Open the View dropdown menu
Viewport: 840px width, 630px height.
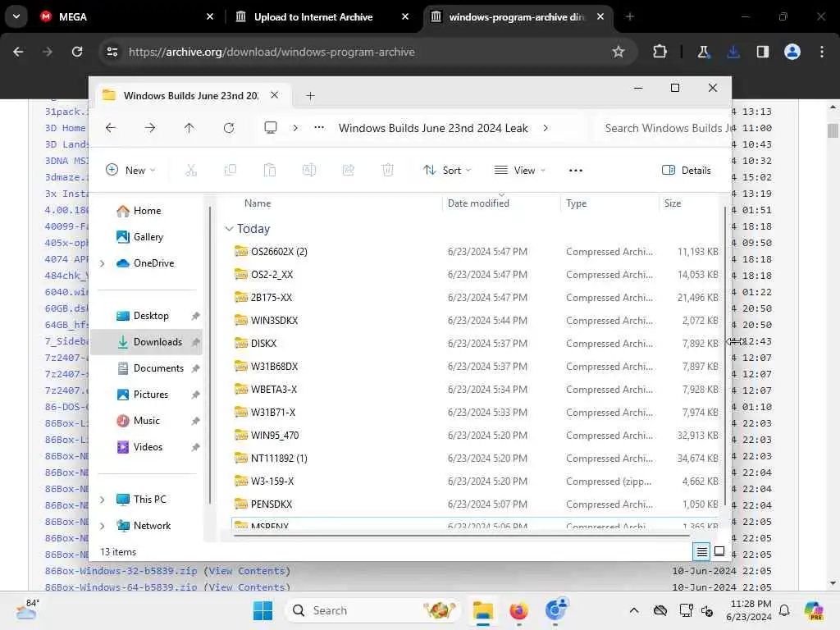tap(519, 171)
